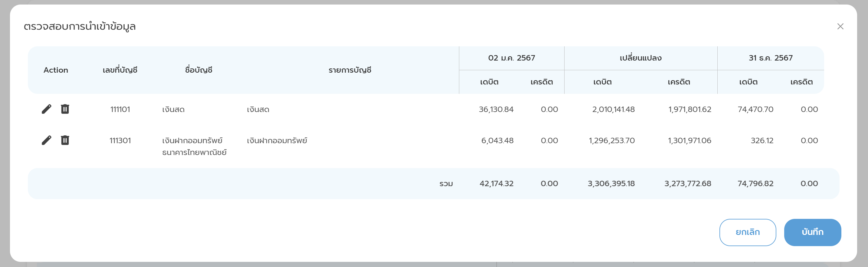Click the Action column header
868x267 pixels.
[56, 70]
